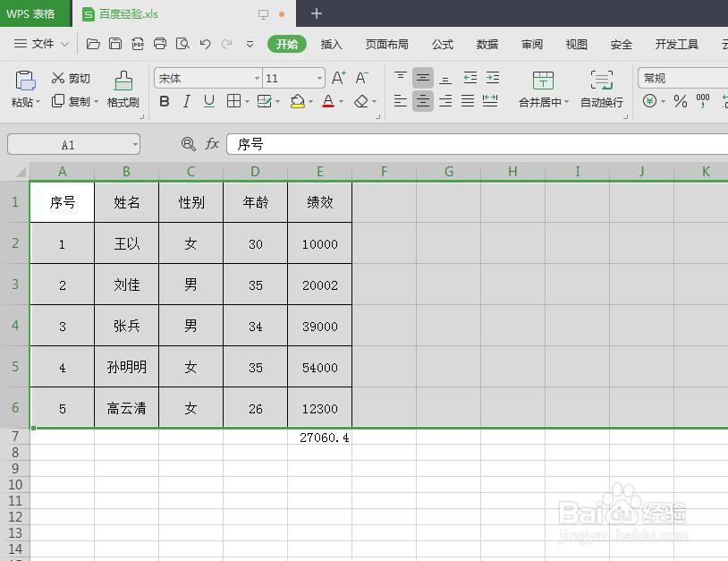Toggle italic formatting
This screenshot has width=728, height=561.
[x=185, y=101]
